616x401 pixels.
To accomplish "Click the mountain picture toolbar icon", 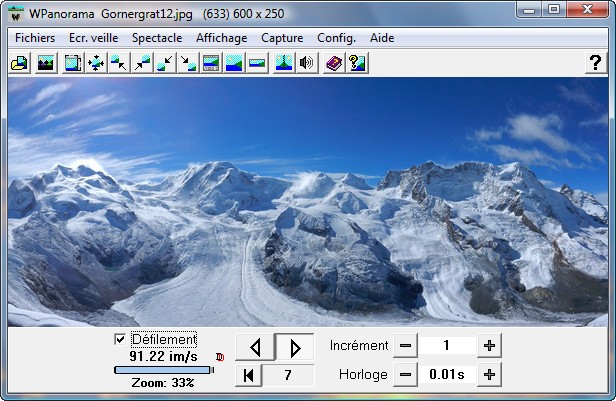I will (46, 63).
